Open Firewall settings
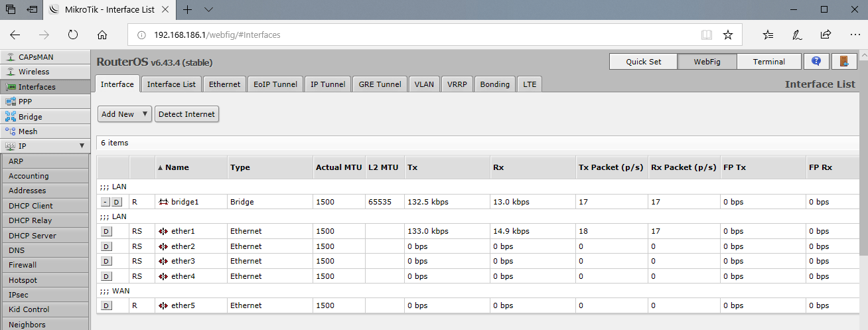868x330 pixels. click(44, 265)
